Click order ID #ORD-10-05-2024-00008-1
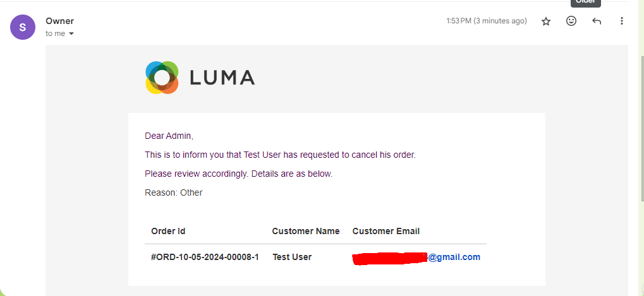 pyautogui.click(x=205, y=258)
